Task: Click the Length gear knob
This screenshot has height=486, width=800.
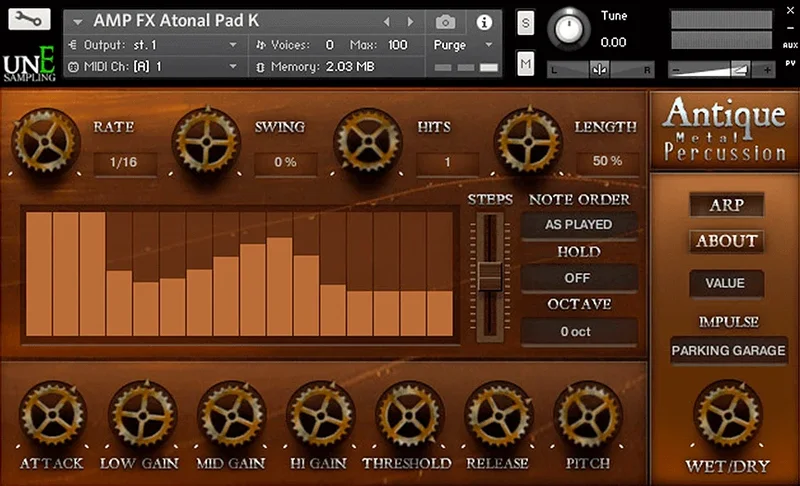Action: click(x=528, y=141)
